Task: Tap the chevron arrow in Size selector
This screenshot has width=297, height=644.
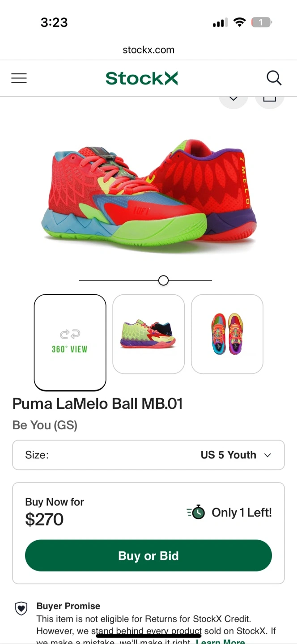Action: coord(267,455)
